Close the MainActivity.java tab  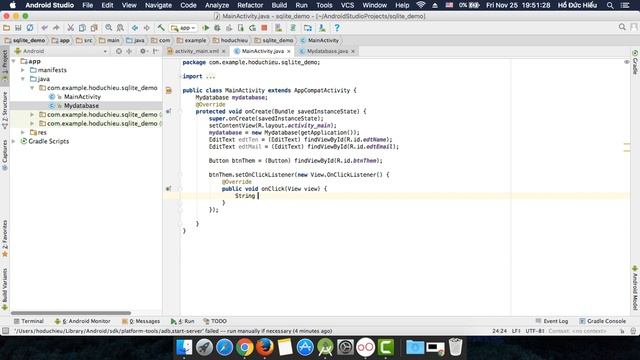coord(289,51)
